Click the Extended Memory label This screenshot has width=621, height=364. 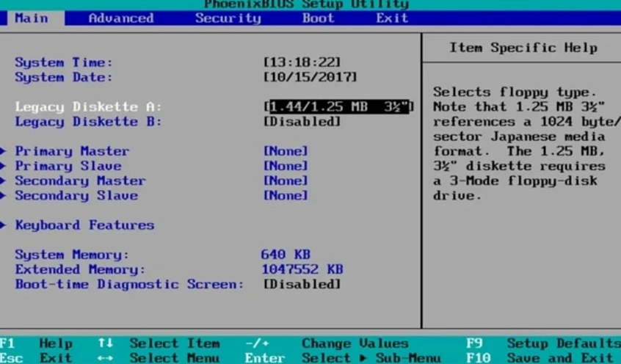[81, 270]
